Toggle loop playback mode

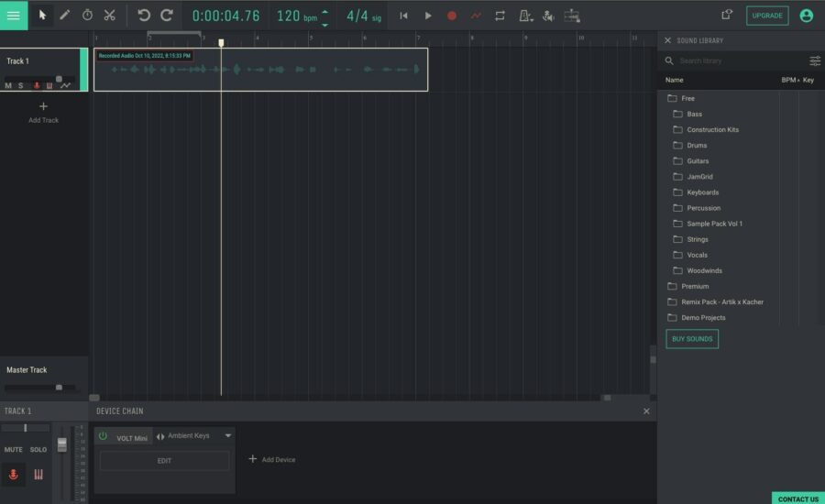tap(500, 16)
